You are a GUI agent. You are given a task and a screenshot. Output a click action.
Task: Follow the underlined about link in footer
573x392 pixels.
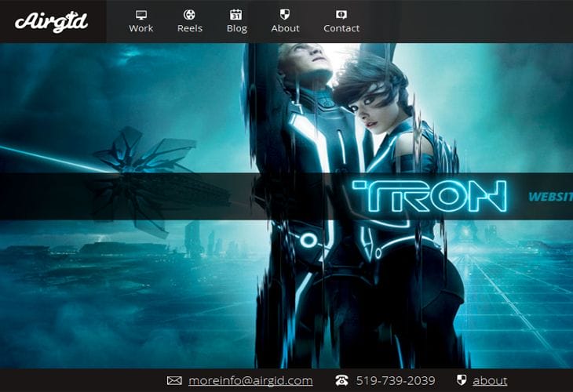tap(490, 381)
